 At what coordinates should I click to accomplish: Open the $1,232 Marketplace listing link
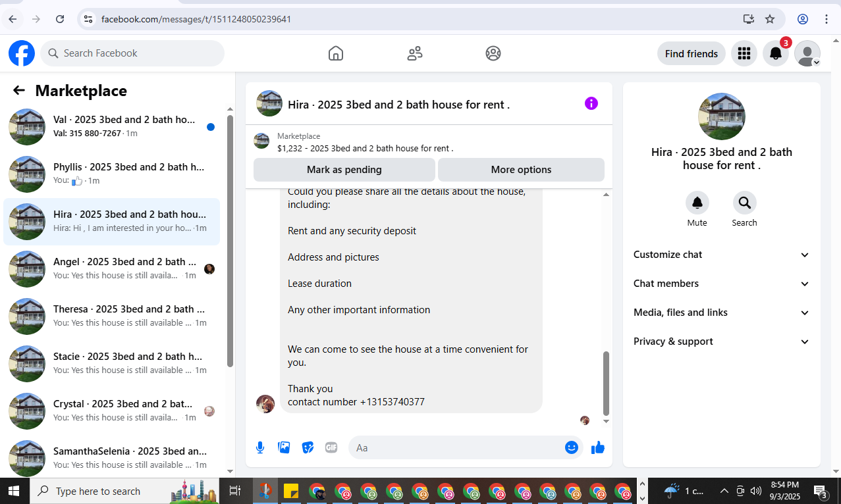[365, 149]
